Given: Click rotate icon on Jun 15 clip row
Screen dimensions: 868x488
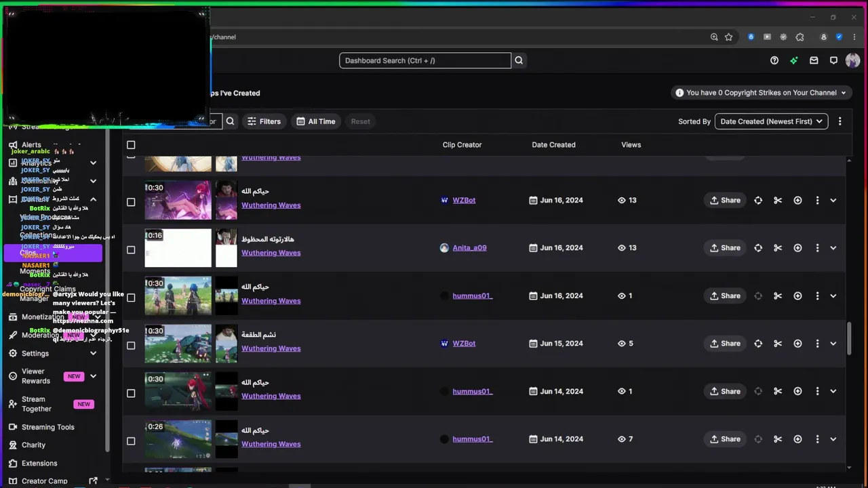Looking at the screenshot, I should [x=758, y=344].
